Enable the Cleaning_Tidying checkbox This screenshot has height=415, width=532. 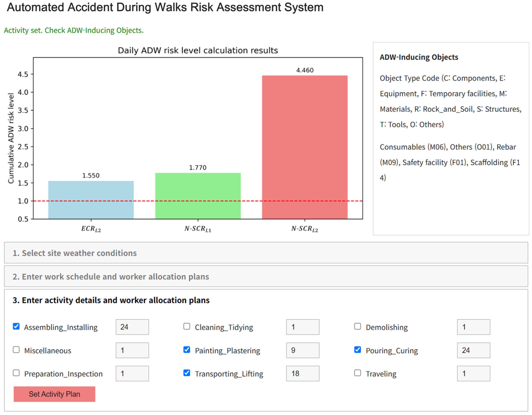(x=187, y=326)
